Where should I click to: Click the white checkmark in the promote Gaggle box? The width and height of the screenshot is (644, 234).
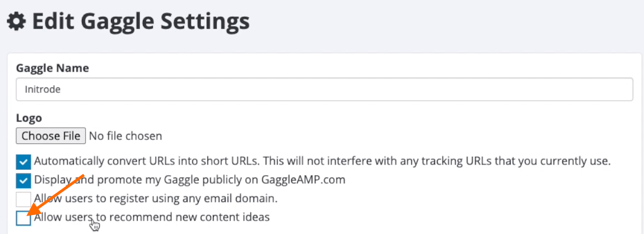(24, 181)
